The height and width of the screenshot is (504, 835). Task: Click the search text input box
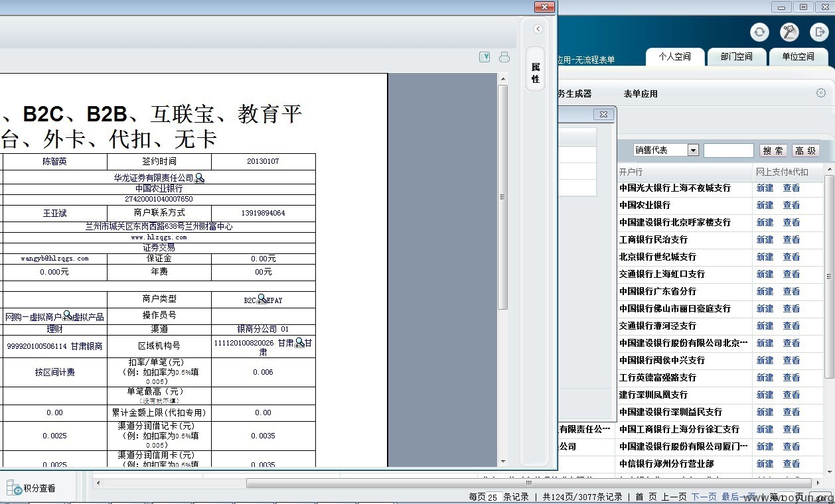(x=728, y=151)
